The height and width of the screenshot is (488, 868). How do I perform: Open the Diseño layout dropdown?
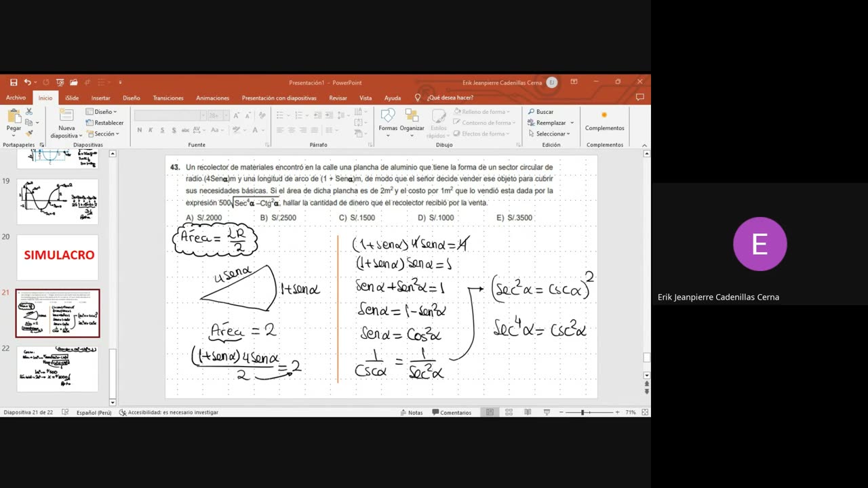[x=102, y=112]
